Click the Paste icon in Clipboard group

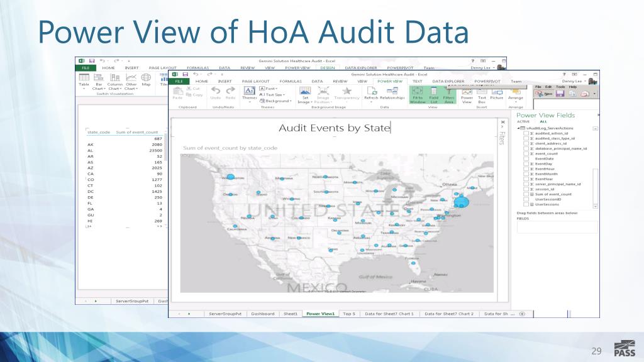click(177, 91)
